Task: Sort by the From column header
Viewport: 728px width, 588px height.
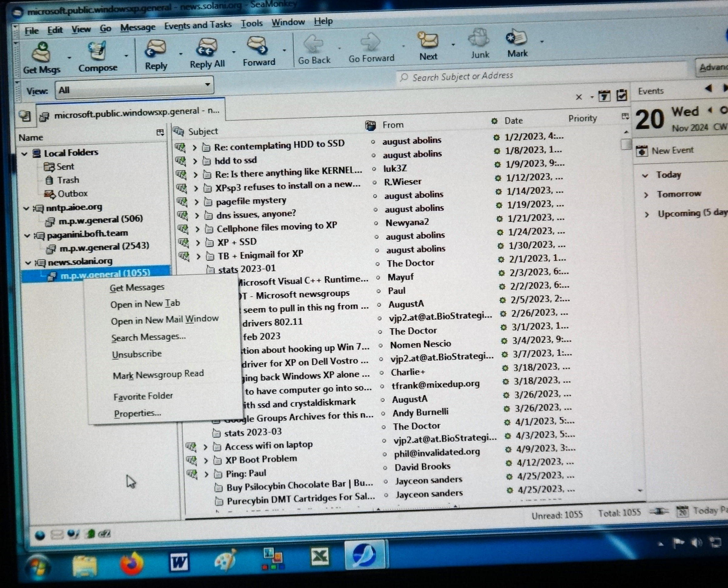Action: [393, 125]
